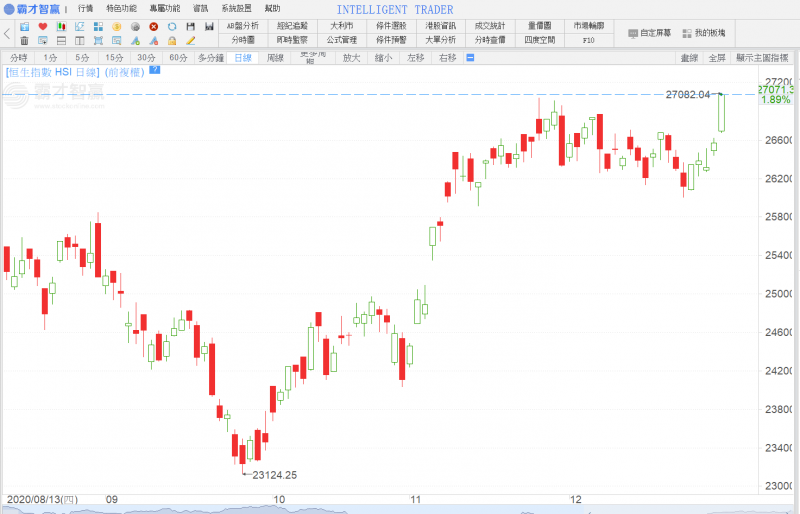Click the blue circular refresh icon
This screenshot has width=800, height=514.
pyautogui.click(x=172, y=26)
